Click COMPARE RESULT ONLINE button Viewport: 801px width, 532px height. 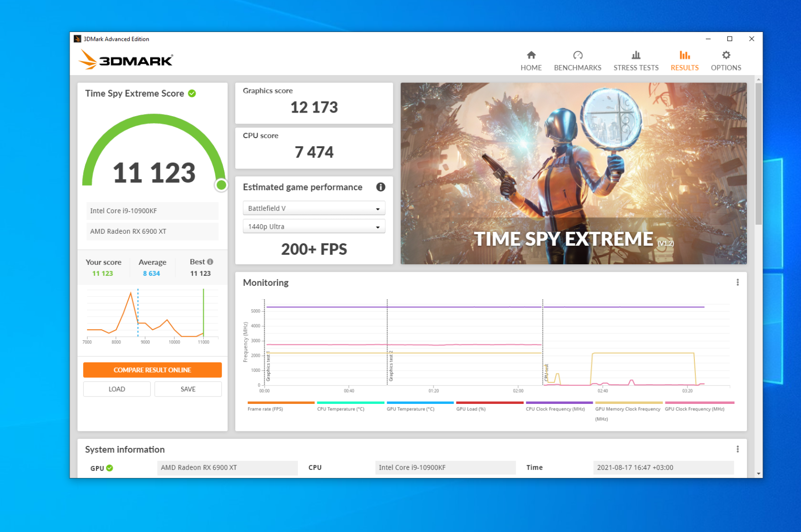(x=152, y=370)
